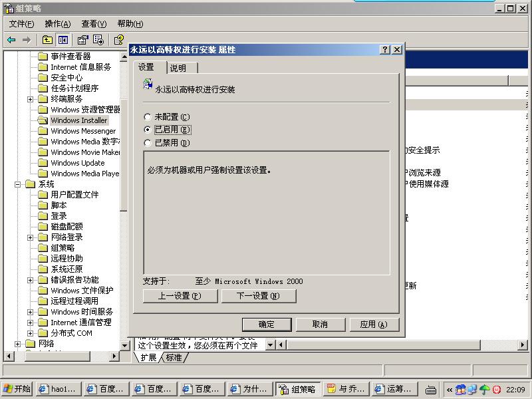
Task: Click the 上一设置 button
Action: click(180, 296)
